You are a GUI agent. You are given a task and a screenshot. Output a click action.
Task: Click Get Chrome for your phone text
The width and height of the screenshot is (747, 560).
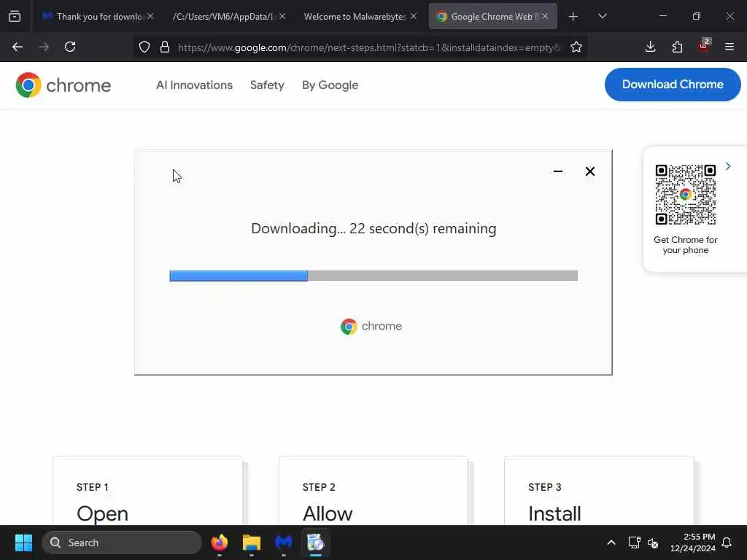(x=686, y=245)
